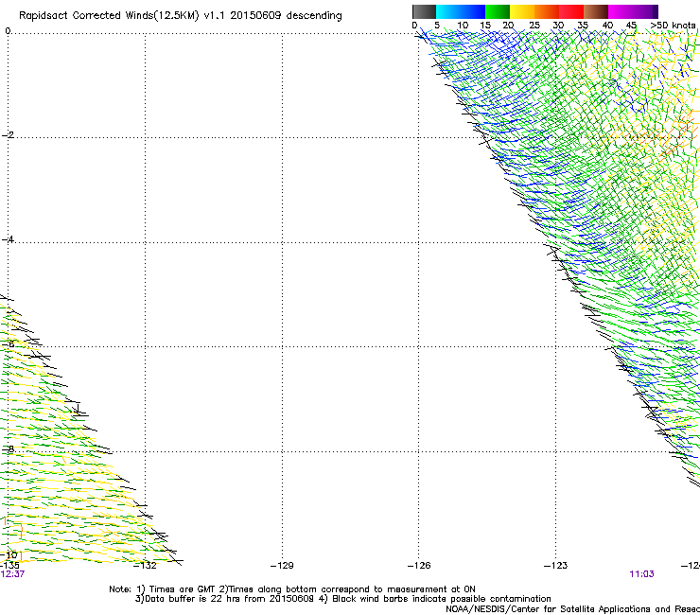Click the dark purple >50 knots swatch
The height and width of the screenshot is (615, 700).
pos(656,11)
